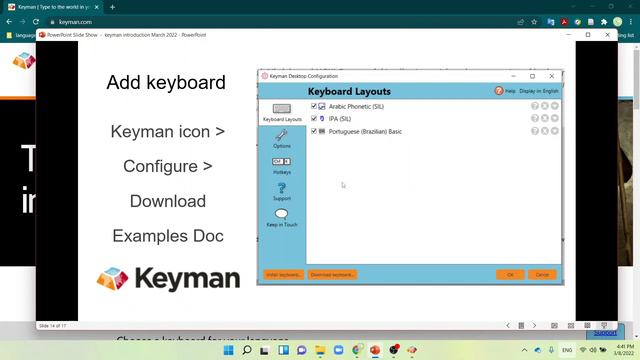This screenshot has height=360, width=640.
Task: Open the Chrome Extensions puzzle icon
Action: (x=604, y=22)
